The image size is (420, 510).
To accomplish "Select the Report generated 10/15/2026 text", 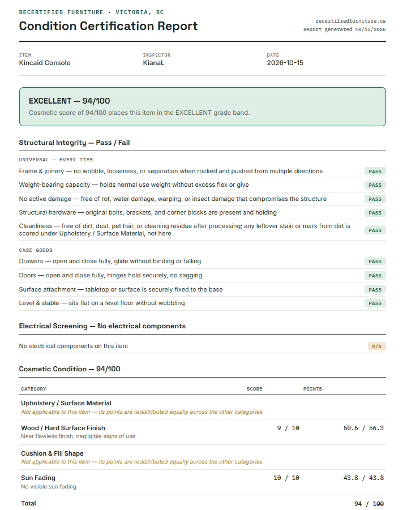I will point(345,29).
